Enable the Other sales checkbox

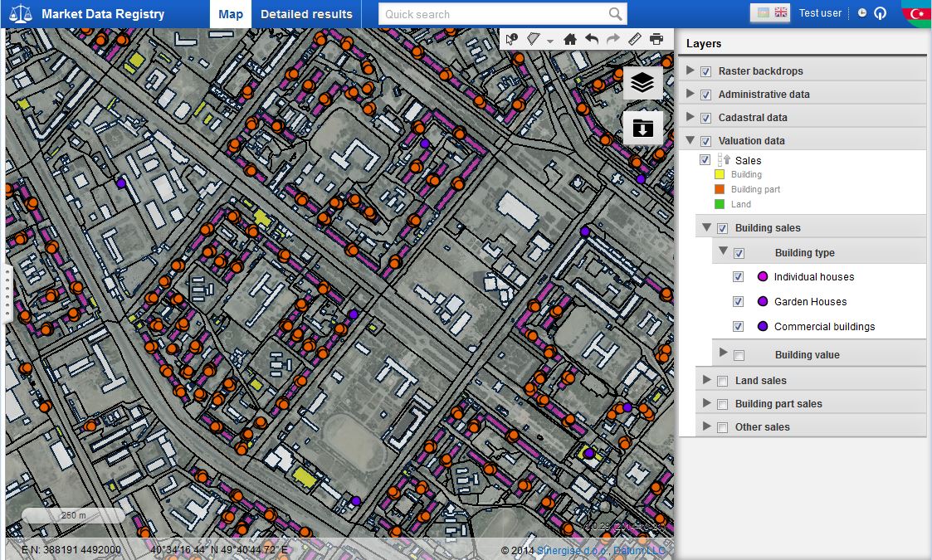pos(722,427)
